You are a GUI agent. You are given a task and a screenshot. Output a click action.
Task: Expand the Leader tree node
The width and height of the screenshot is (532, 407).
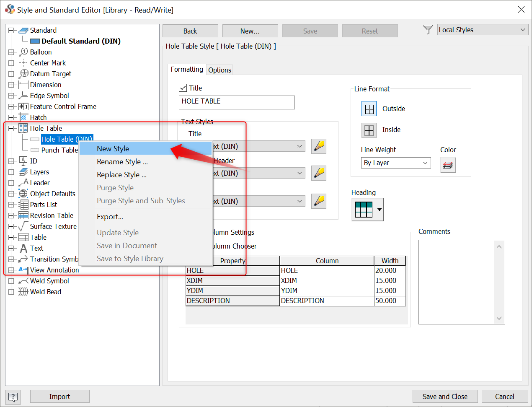(x=11, y=183)
